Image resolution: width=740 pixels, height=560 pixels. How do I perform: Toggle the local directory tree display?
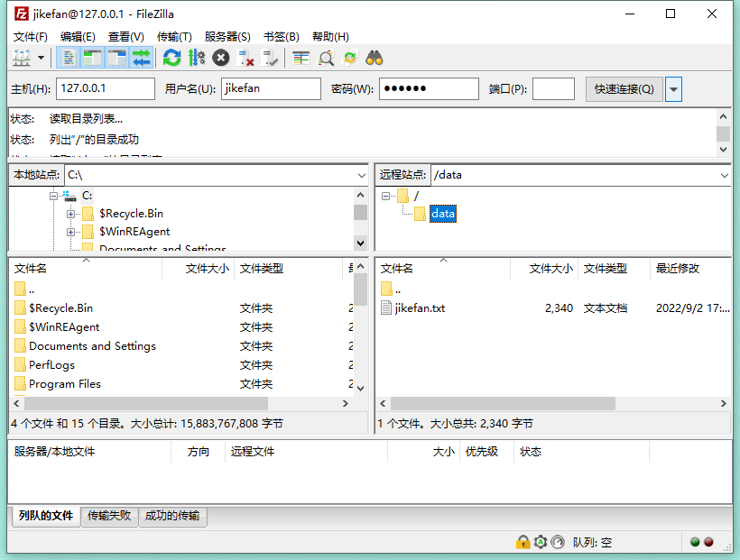click(92, 58)
